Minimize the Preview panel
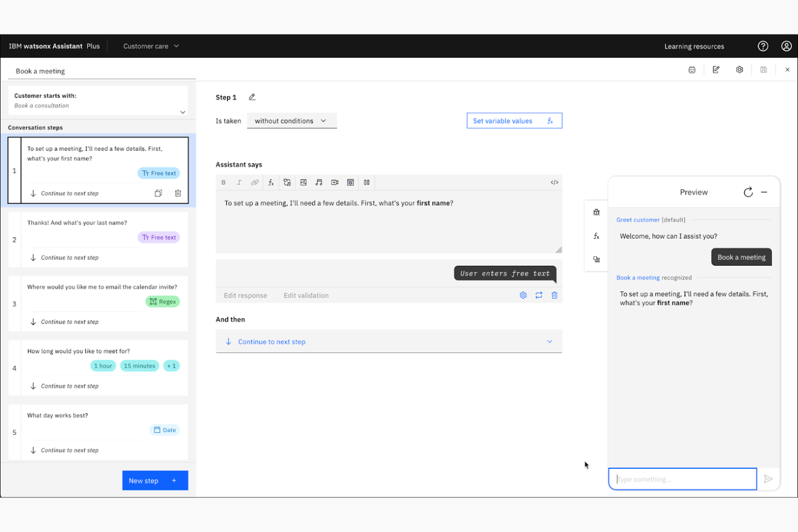Viewport: 798px width, 532px height. coord(763,192)
